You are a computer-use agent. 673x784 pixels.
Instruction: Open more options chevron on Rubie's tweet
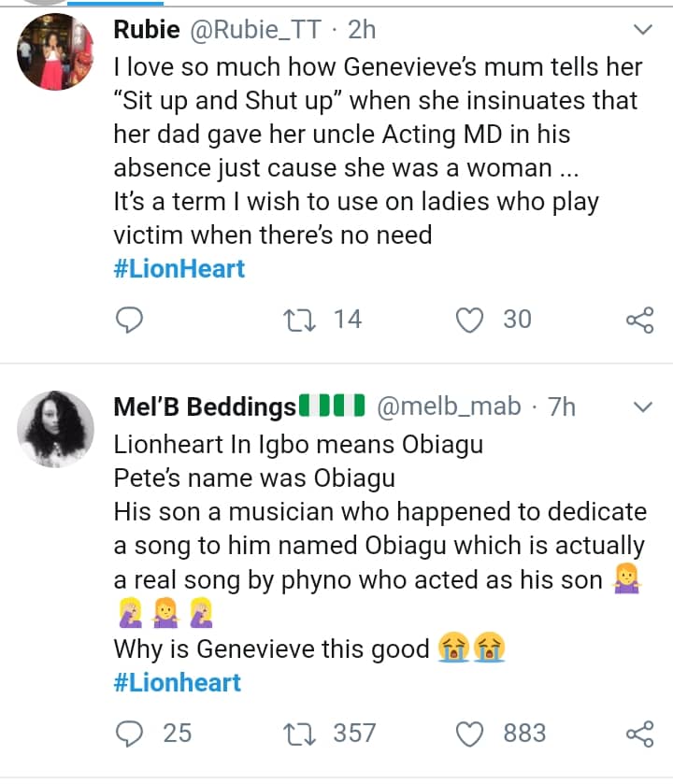click(x=642, y=31)
